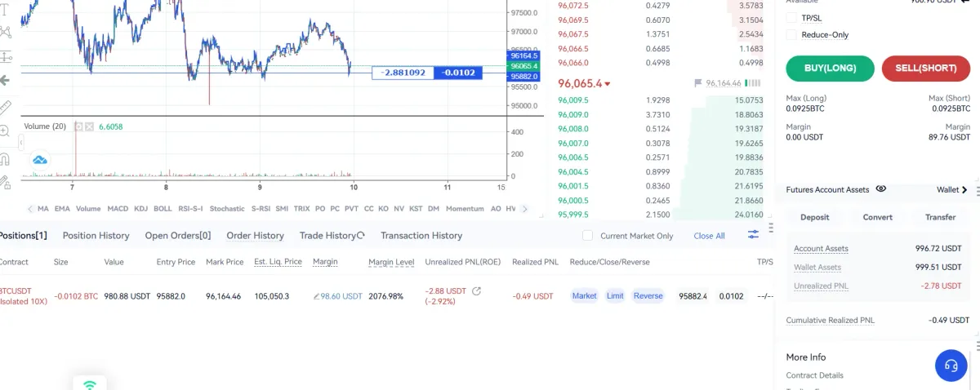This screenshot has height=390, width=980.
Task: Select the ruler measure tool
Action: (x=4, y=107)
